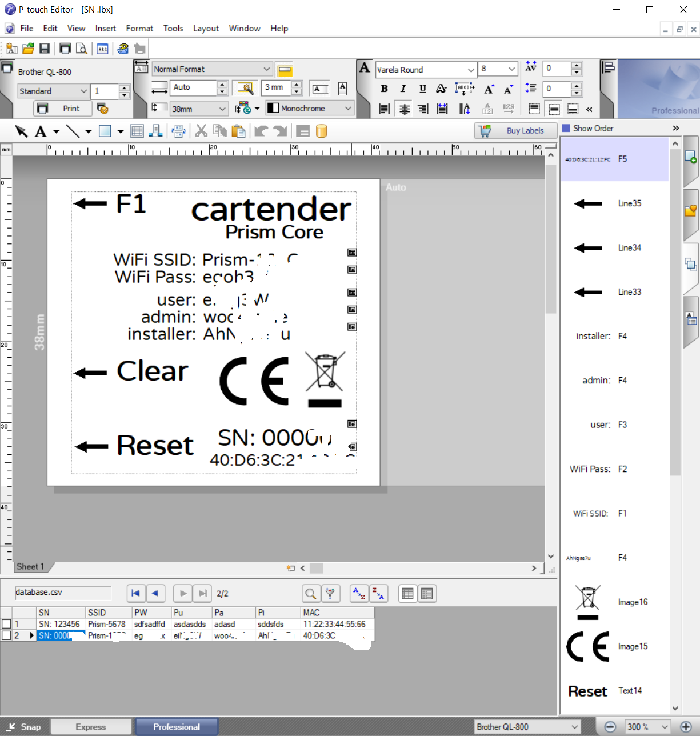This screenshot has height=736, width=700.
Task: Save the label with the floppy icon
Action: tap(44, 49)
